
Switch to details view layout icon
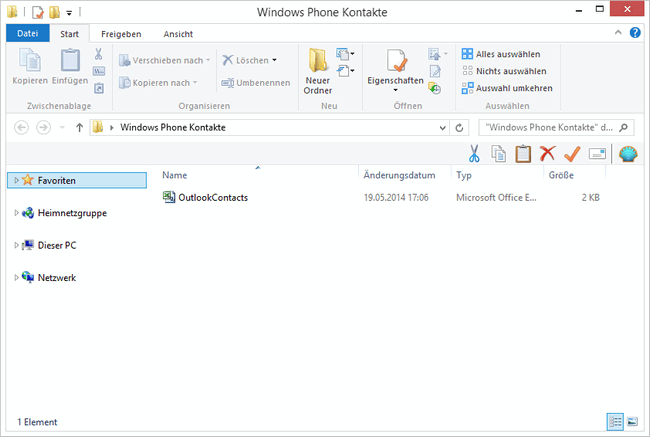[615, 422]
